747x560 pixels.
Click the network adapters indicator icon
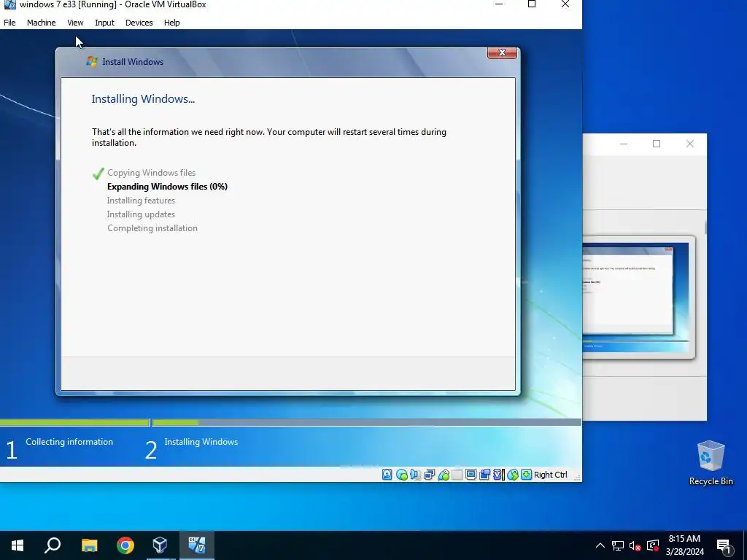pos(429,474)
